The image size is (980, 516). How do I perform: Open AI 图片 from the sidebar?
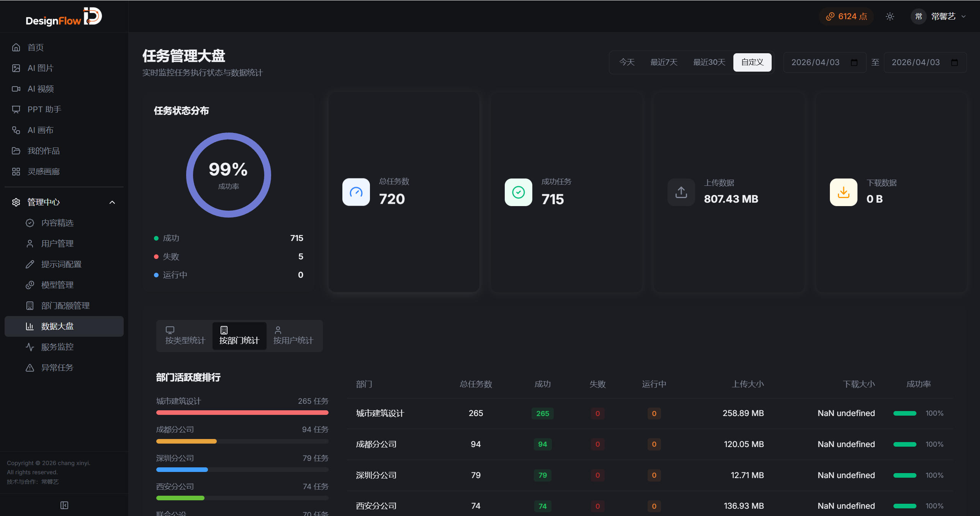point(40,68)
